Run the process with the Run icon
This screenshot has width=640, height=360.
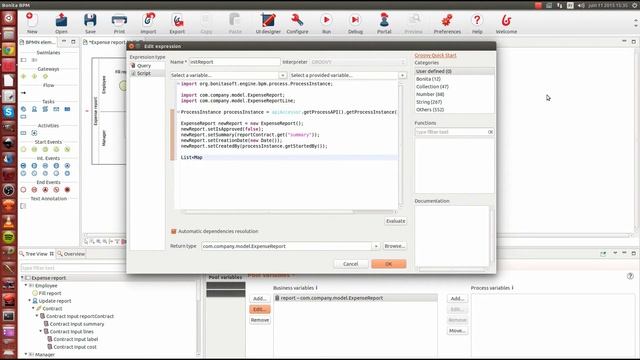(326, 23)
